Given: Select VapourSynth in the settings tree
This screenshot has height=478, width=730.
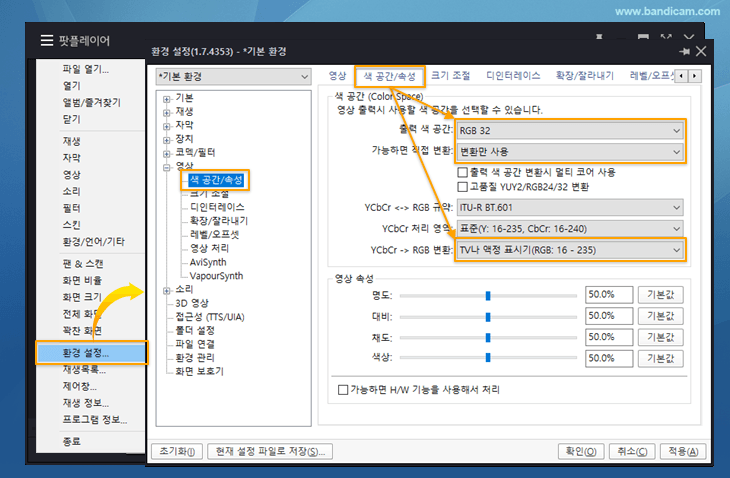Looking at the screenshot, I should pos(216,276).
